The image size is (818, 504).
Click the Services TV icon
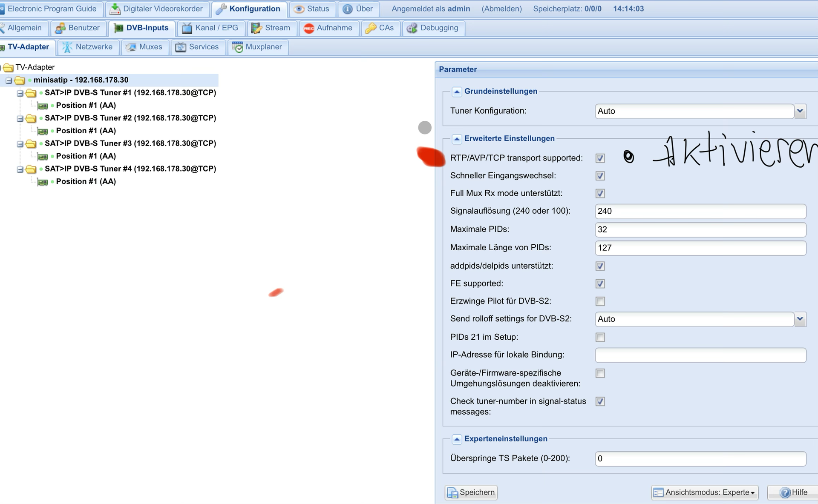pyautogui.click(x=181, y=47)
